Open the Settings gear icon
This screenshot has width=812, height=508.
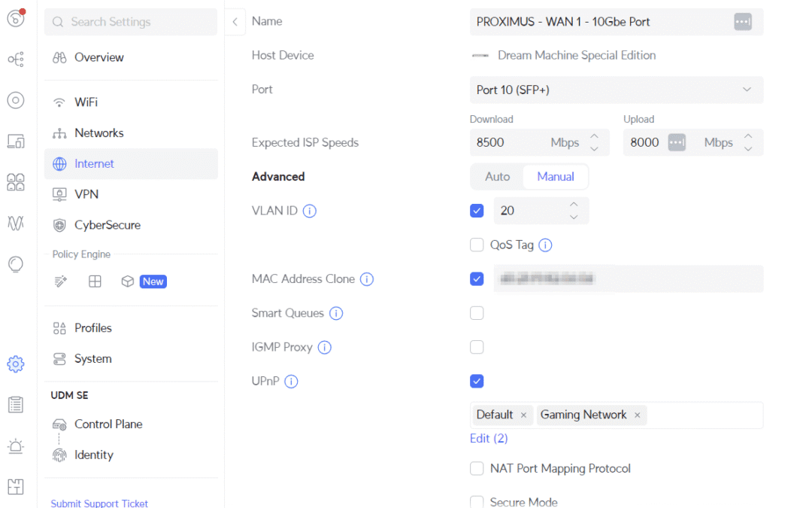click(x=16, y=364)
